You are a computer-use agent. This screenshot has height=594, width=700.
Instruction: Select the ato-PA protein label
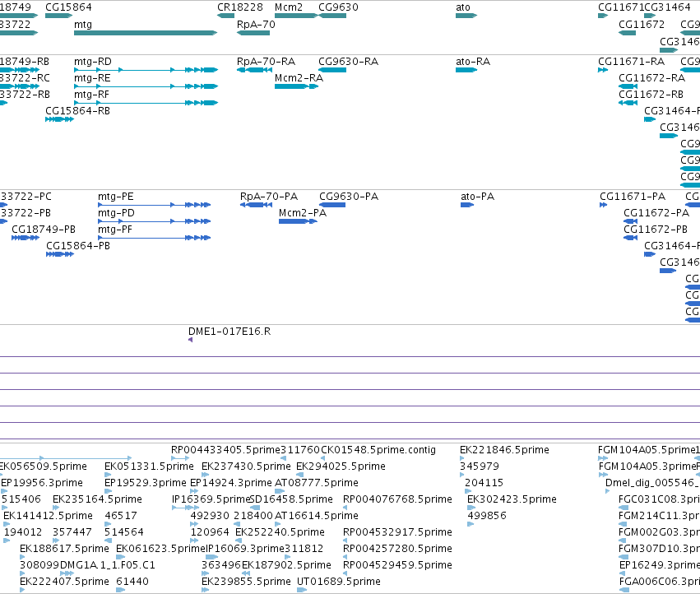click(x=477, y=197)
